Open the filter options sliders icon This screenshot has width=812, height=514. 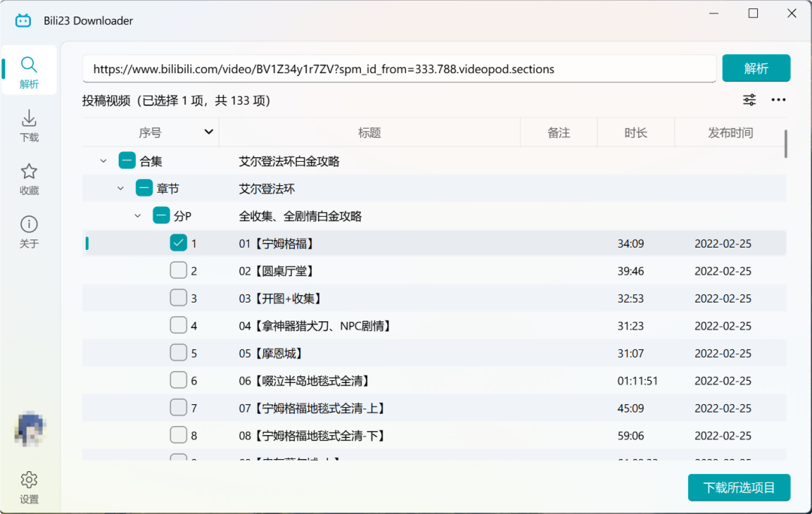pyautogui.click(x=750, y=100)
